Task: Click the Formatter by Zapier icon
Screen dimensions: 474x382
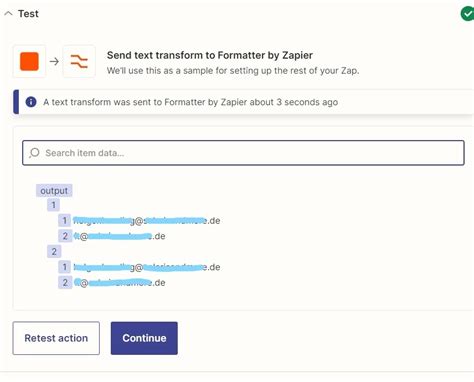Action: pos(79,61)
